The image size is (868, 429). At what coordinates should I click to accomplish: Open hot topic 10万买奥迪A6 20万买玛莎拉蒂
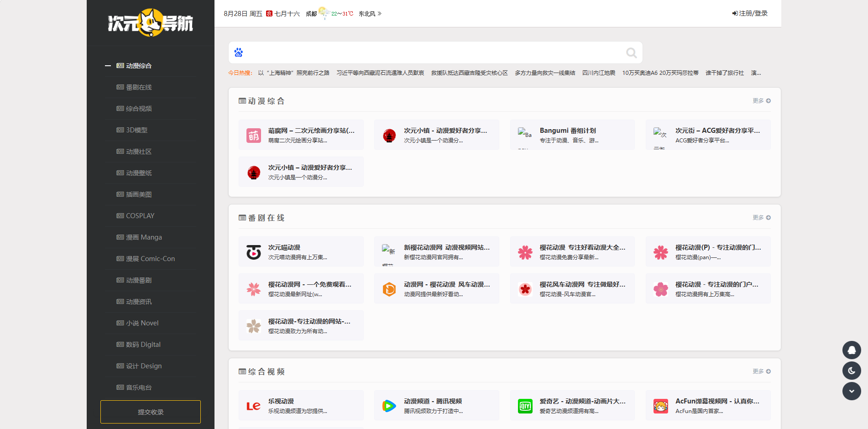[660, 73]
